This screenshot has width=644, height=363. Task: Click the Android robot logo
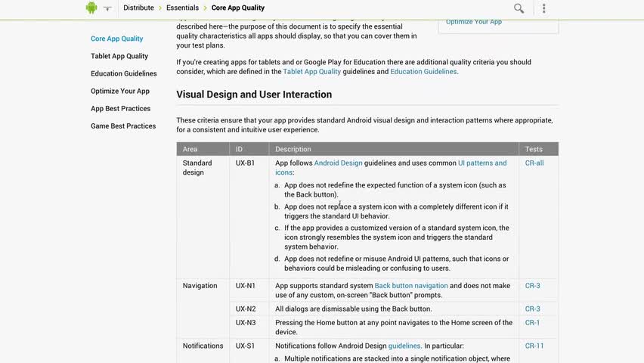click(91, 8)
